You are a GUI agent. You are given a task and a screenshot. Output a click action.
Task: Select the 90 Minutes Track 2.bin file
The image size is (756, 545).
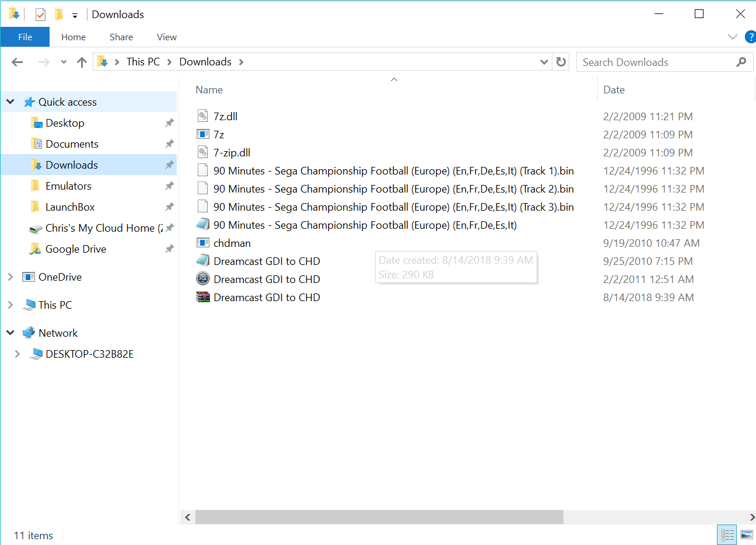tap(394, 189)
